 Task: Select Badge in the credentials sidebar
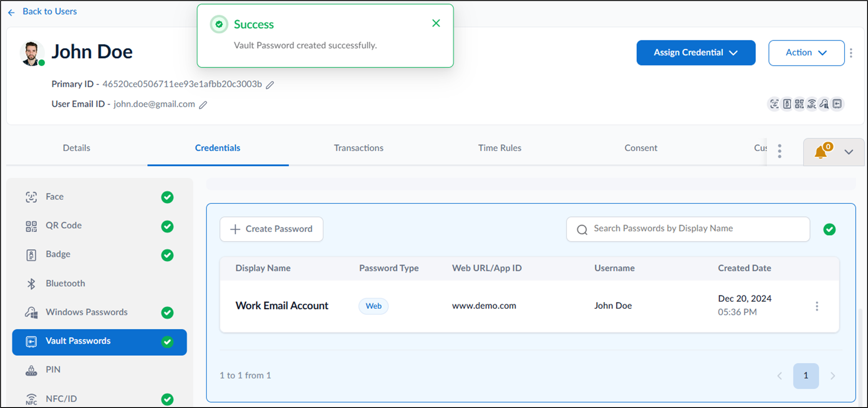100,254
